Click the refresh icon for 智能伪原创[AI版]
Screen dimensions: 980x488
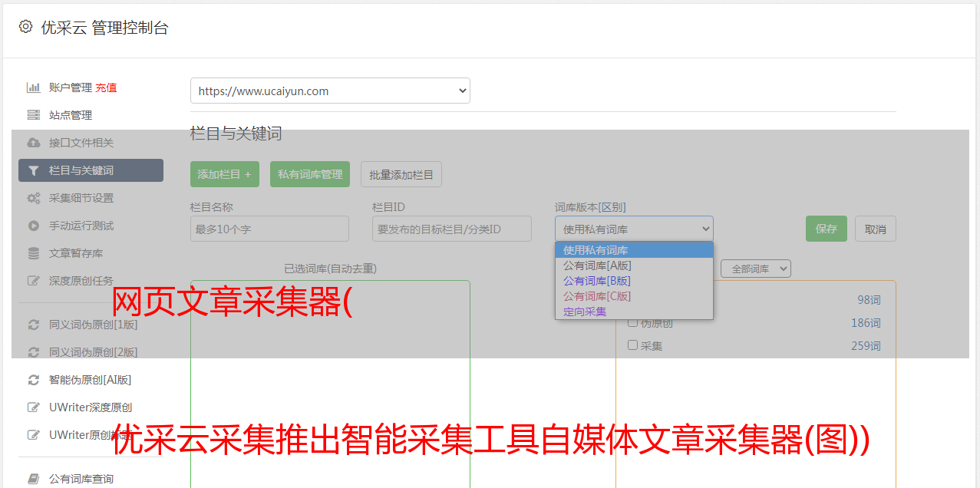click(x=33, y=380)
